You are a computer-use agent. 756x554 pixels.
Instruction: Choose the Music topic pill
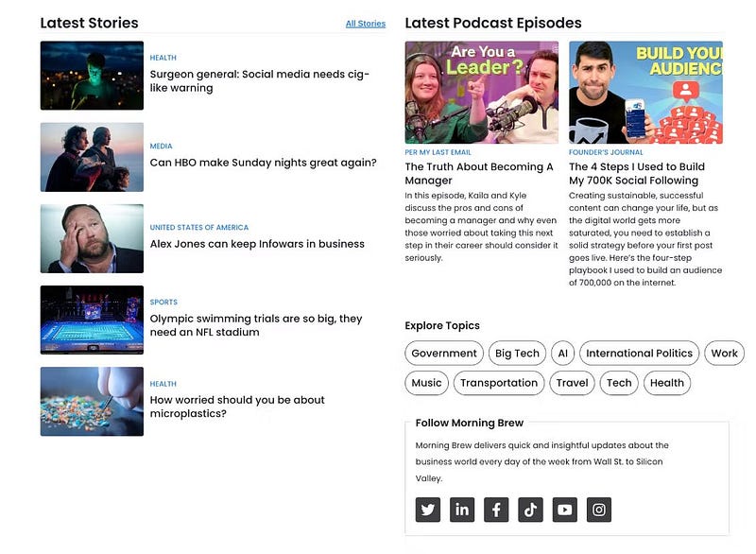427,383
